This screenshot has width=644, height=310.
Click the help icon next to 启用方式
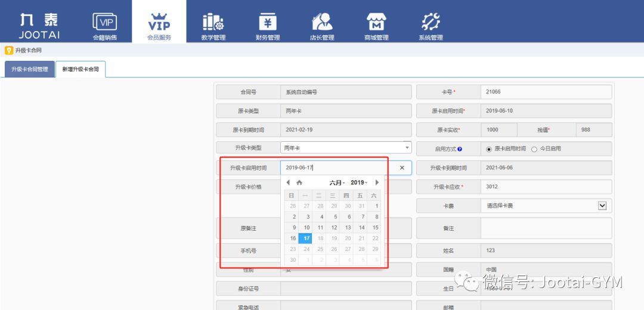[460, 149]
